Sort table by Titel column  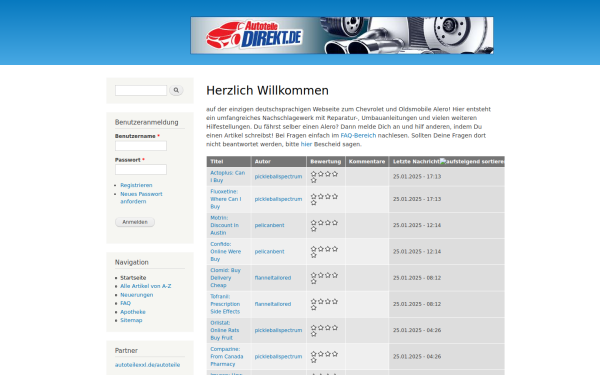pos(217,161)
